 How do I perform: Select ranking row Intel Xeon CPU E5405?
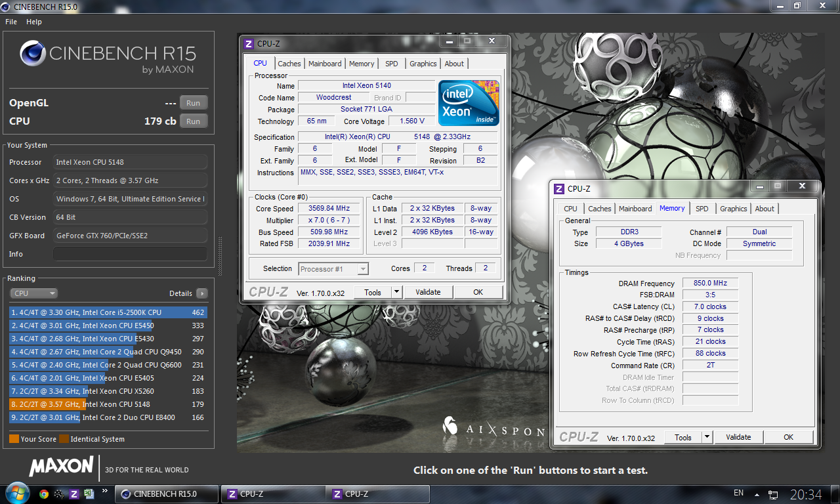(x=108, y=378)
